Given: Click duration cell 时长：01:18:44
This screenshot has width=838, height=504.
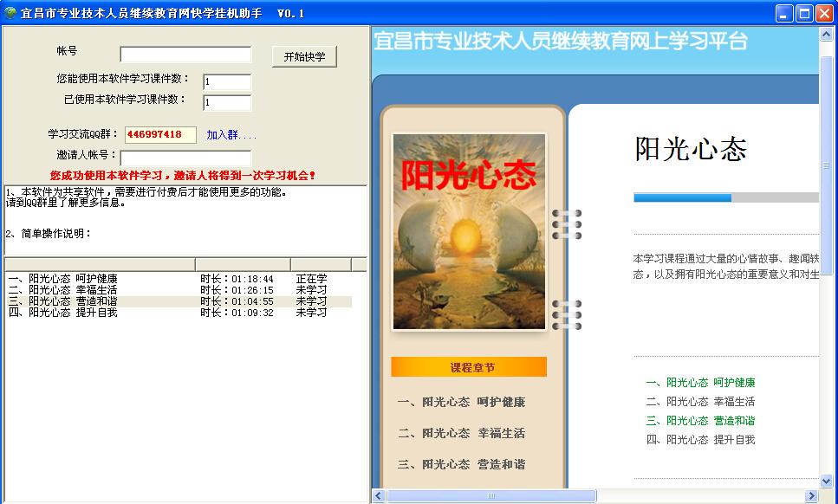Looking at the screenshot, I should (237, 279).
